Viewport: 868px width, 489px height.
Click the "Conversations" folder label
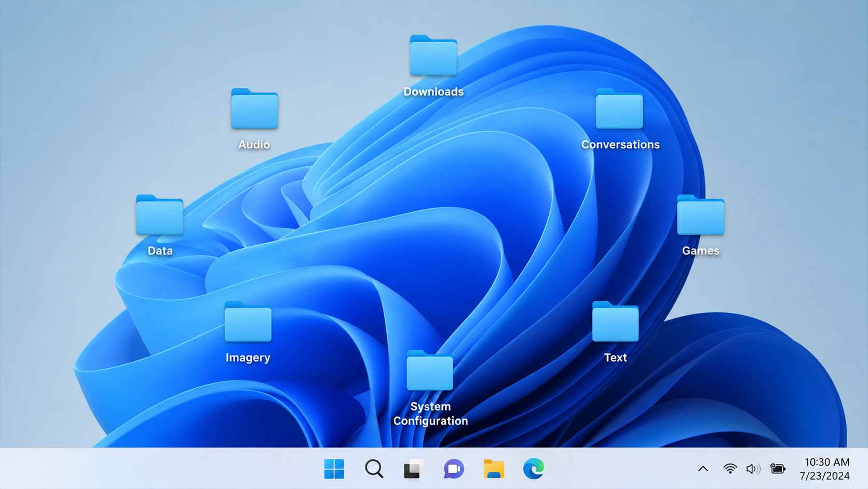620,144
